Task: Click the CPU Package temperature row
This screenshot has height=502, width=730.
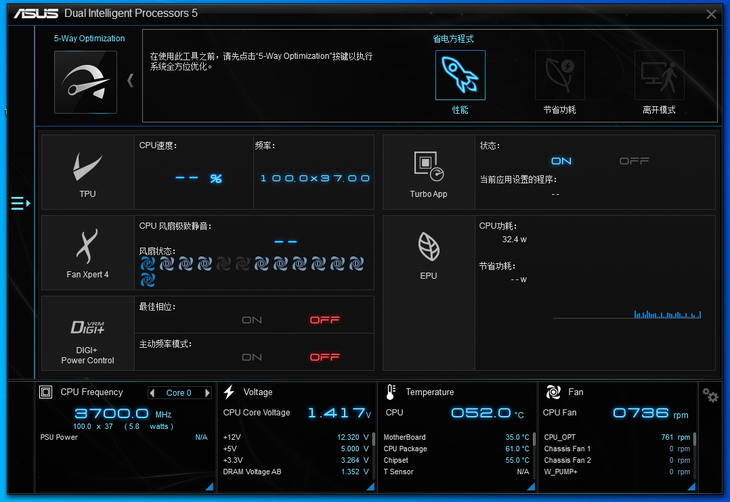Action: [x=456, y=449]
